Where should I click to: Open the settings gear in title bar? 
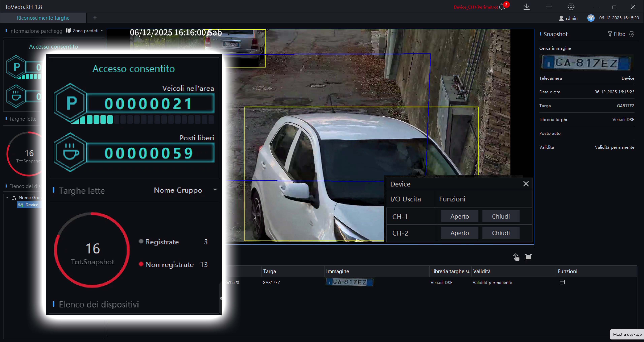571,7
